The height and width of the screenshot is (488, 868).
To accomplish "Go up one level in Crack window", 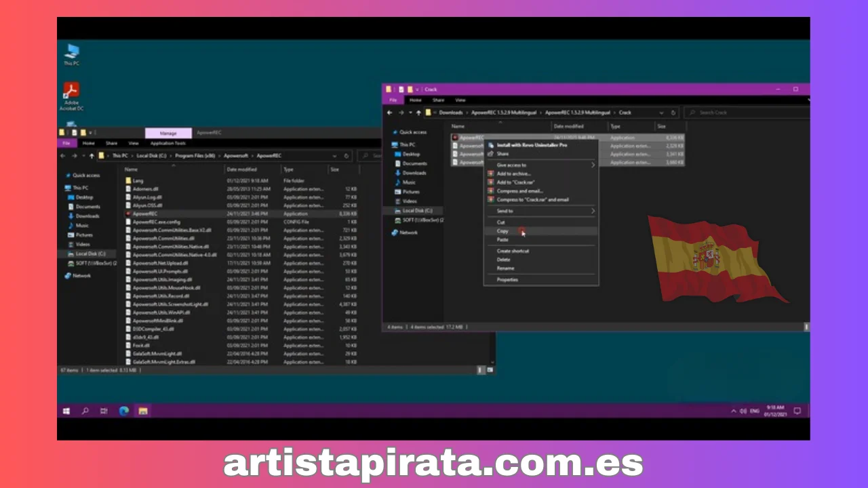I will coord(418,113).
